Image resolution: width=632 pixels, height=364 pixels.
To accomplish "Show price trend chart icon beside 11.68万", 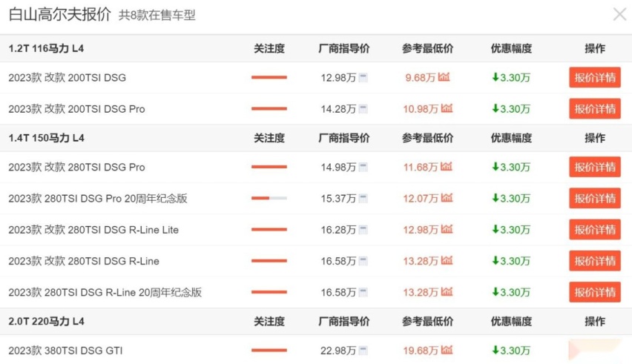I will [x=447, y=166].
